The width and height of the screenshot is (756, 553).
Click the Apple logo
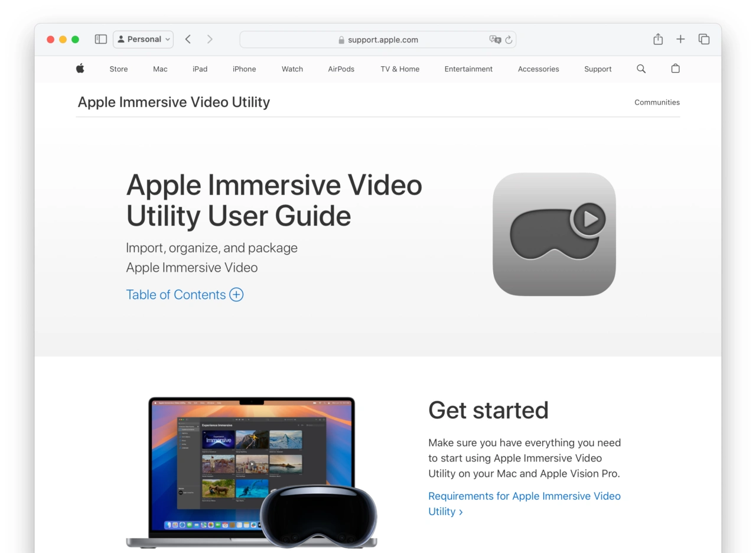coord(80,69)
